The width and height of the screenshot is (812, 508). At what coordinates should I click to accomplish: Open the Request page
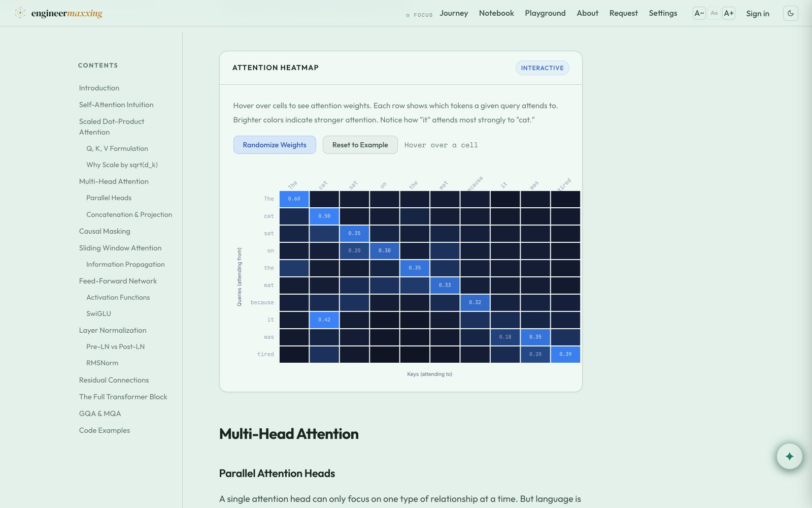click(x=623, y=13)
